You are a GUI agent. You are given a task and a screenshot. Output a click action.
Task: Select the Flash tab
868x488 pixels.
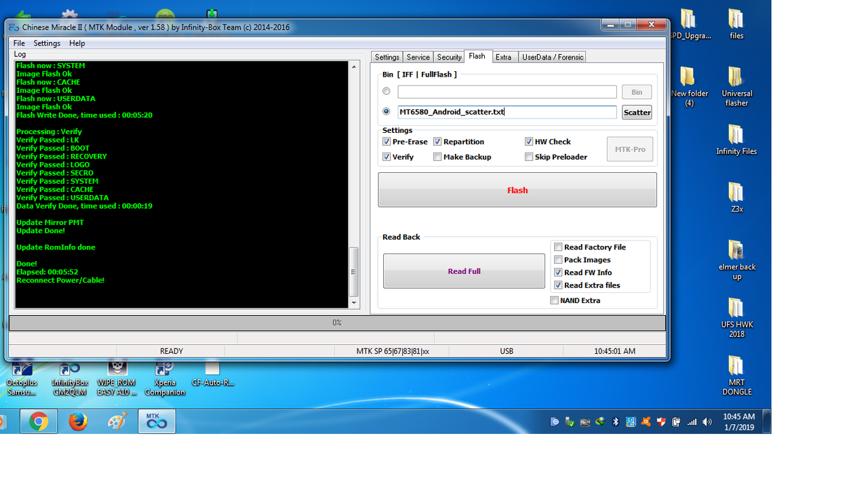[x=477, y=56]
